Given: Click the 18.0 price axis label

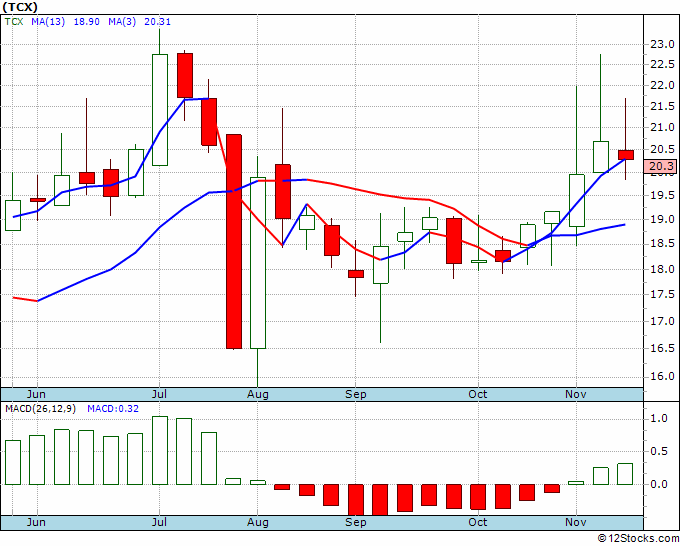Looking at the screenshot, I should 662,269.
